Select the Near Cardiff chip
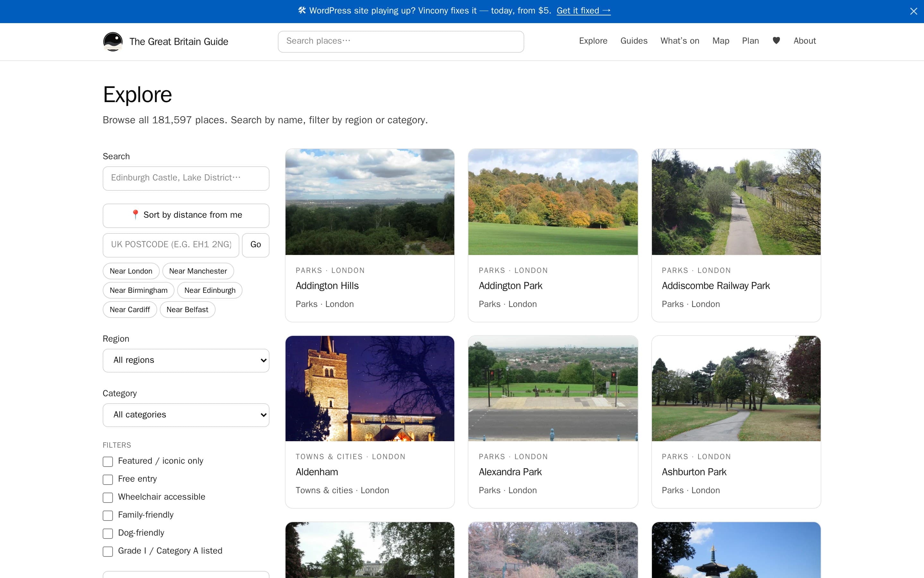The height and width of the screenshot is (578, 924). click(130, 310)
